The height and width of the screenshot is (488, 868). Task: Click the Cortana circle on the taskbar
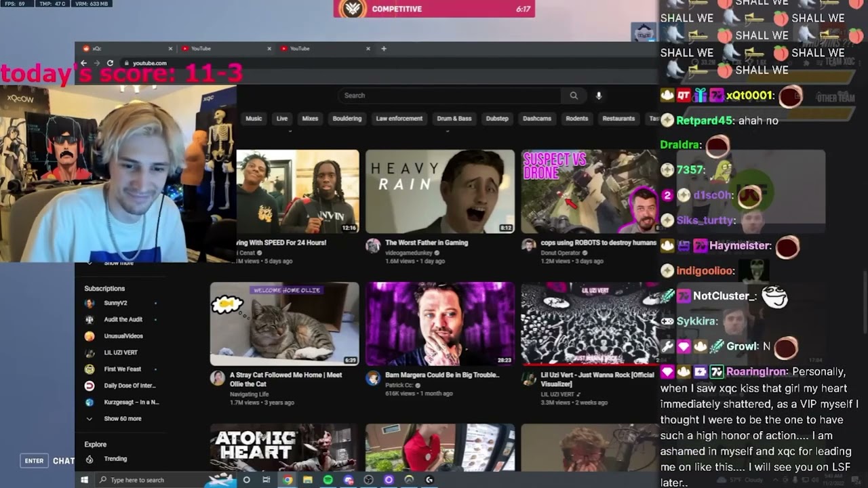[x=246, y=480]
